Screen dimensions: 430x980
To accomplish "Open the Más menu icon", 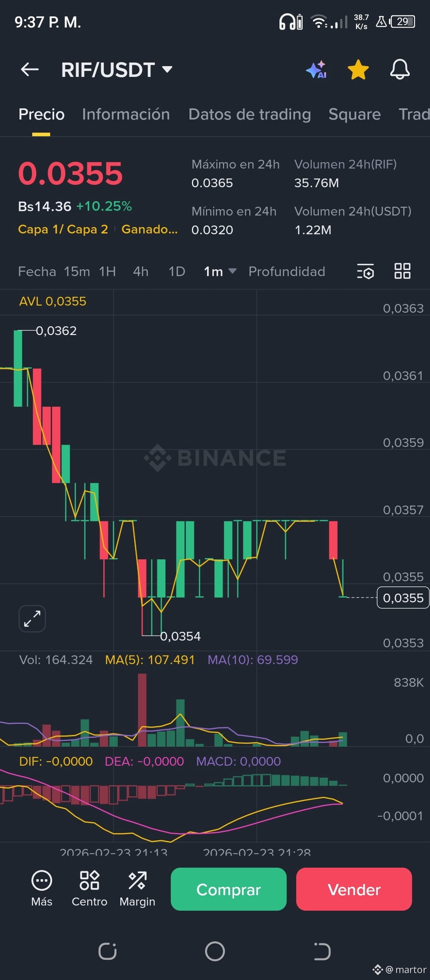I will 42,889.
